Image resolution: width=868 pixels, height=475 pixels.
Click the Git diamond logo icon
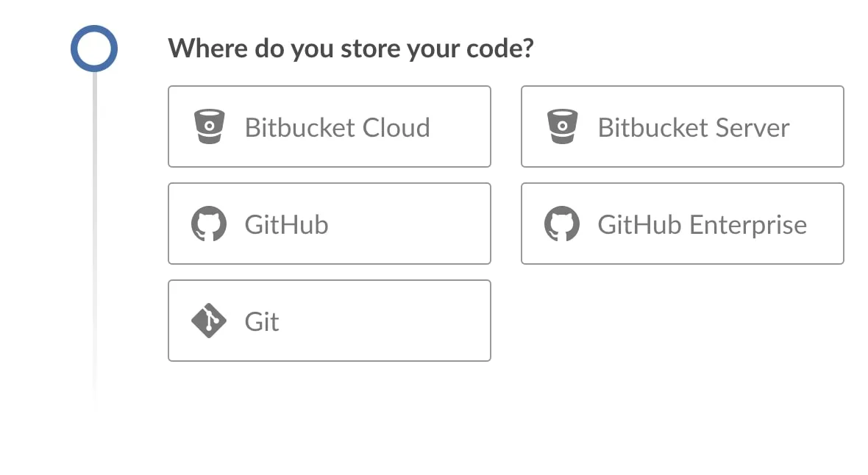[209, 321]
